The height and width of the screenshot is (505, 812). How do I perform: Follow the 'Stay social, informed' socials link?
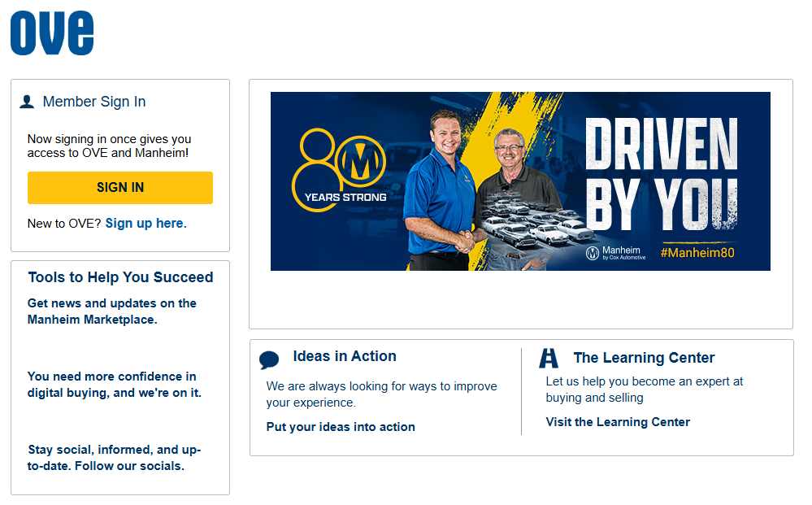(x=114, y=458)
